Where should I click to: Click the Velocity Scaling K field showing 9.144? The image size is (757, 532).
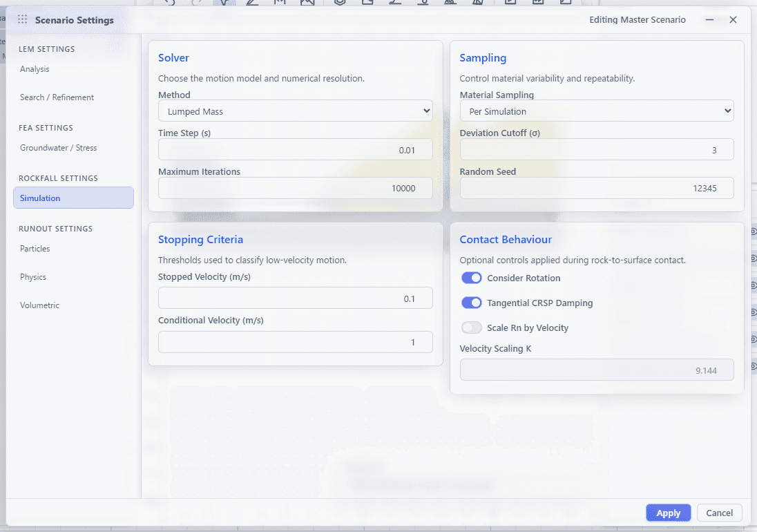(x=597, y=370)
